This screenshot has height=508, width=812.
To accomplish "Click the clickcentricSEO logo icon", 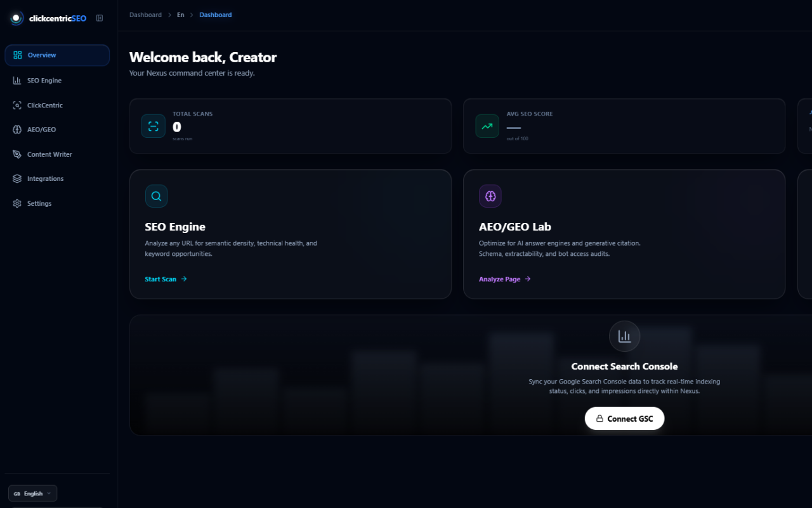I will 17,18.
